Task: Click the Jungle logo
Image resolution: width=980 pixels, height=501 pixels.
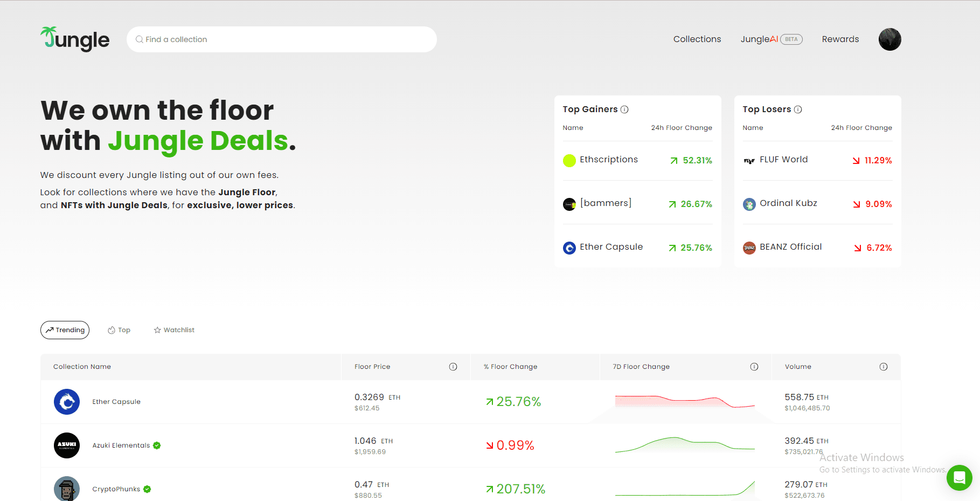Action: click(75, 39)
